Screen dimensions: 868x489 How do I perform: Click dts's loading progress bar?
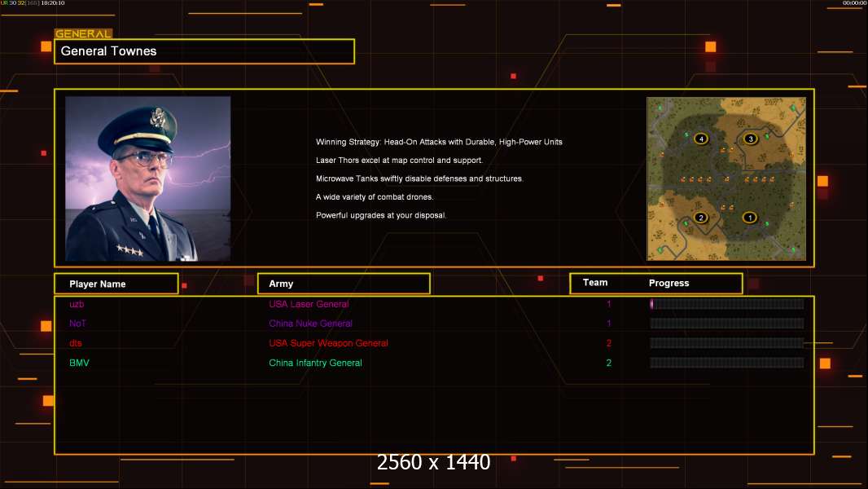(727, 343)
